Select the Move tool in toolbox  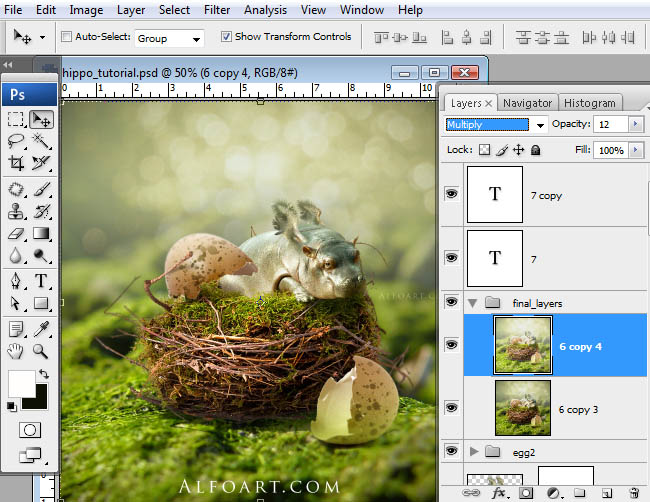[41, 119]
